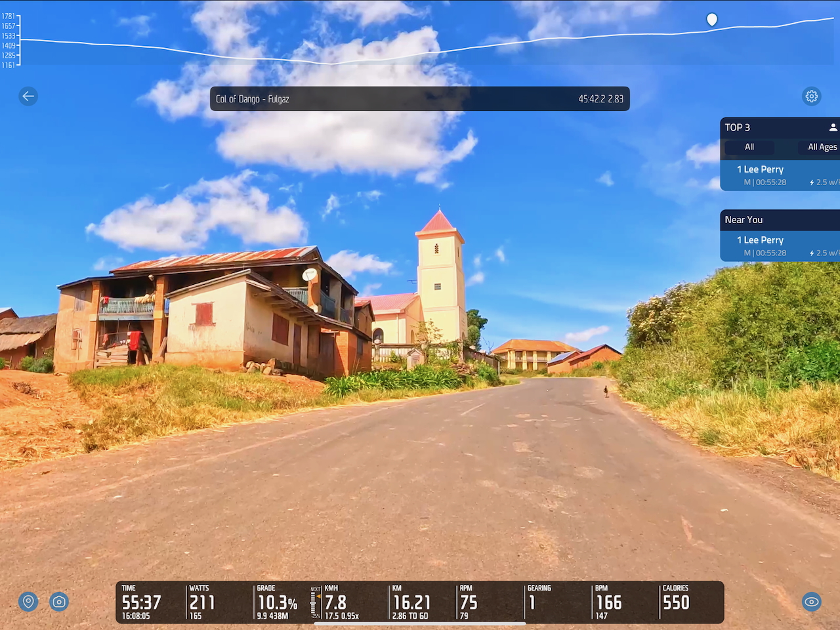Image resolution: width=840 pixels, height=630 pixels.
Task: Open the All gender filter dropdown
Action: (x=749, y=147)
